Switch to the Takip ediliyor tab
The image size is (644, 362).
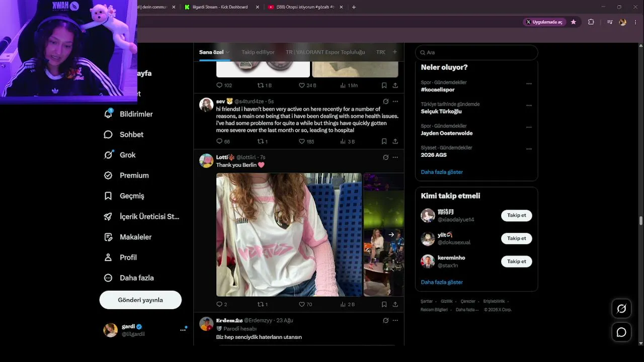click(x=258, y=52)
